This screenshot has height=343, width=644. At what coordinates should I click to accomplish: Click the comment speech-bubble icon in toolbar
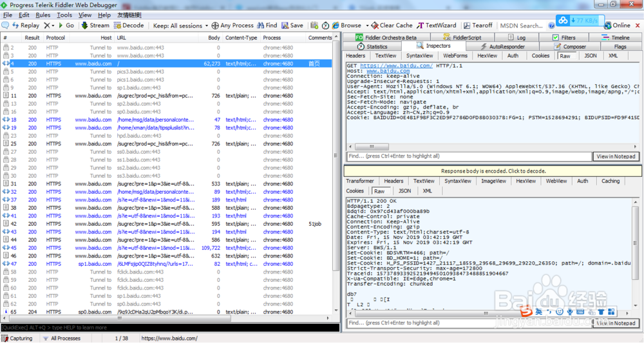5,26
